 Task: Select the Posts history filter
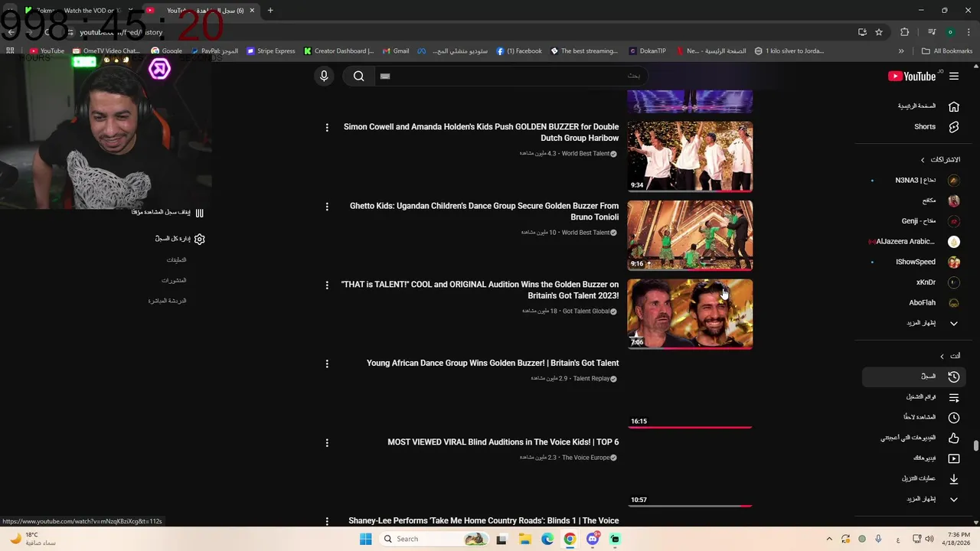click(174, 281)
